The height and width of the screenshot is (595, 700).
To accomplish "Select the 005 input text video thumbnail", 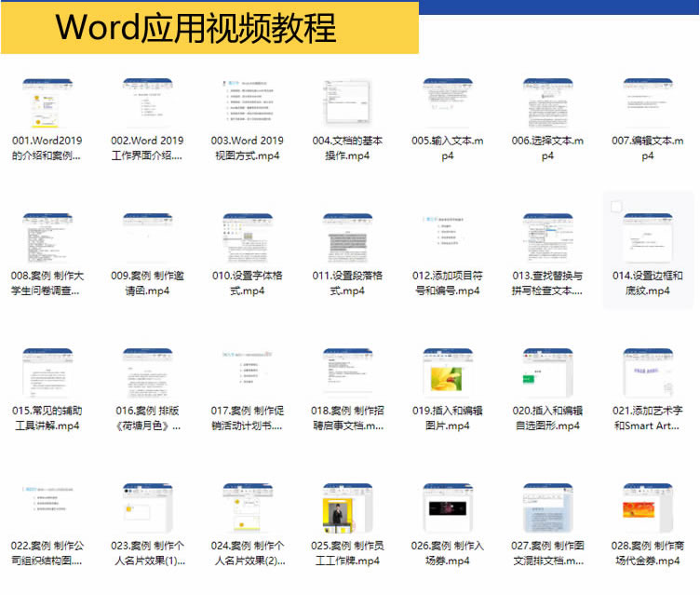I will click(448, 103).
